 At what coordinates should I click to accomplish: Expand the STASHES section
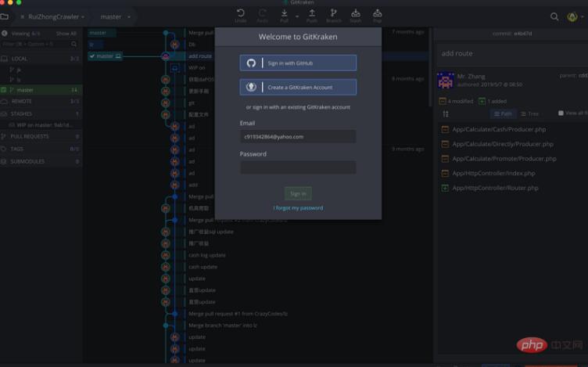click(x=41, y=113)
